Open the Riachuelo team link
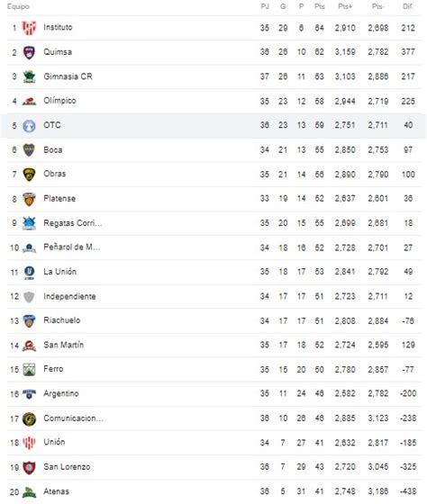Image resolution: width=427 pixels, height=504 pixels. tap(62, 320)
